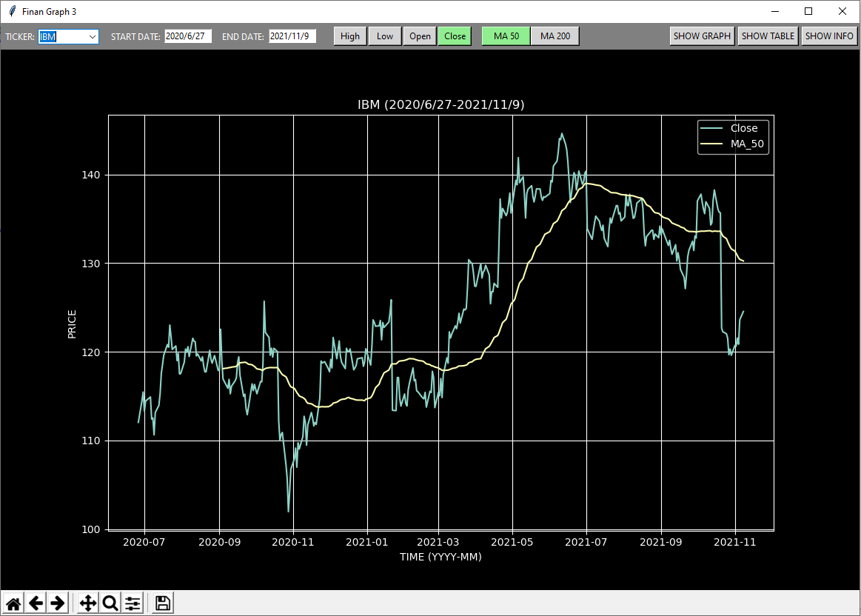Go back to previous view arrow
The width and height of the screenshot is (861, 616).
pos(36,603)
